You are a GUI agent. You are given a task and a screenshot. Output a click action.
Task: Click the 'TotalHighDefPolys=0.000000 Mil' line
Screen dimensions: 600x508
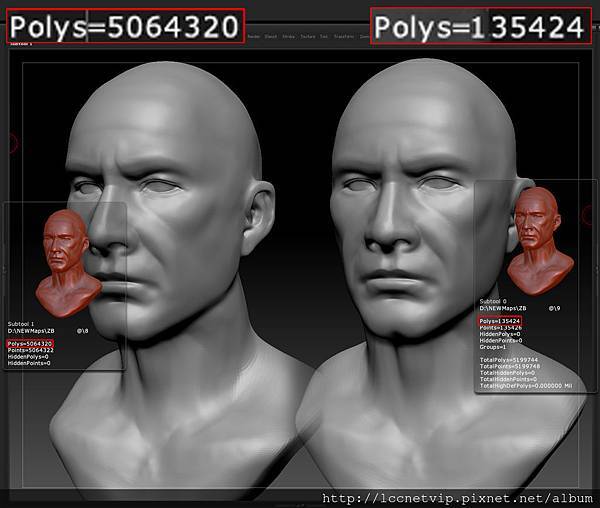click(526, 386)
